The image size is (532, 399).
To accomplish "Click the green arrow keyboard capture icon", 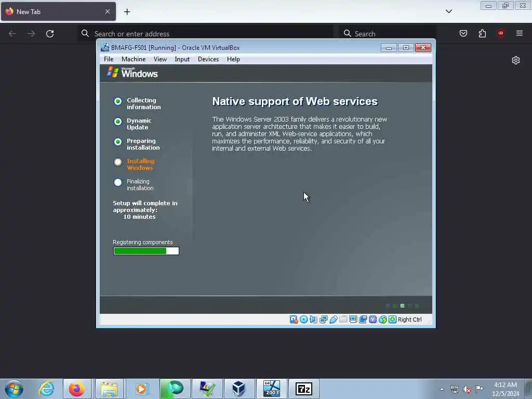I will pos(393,320).
